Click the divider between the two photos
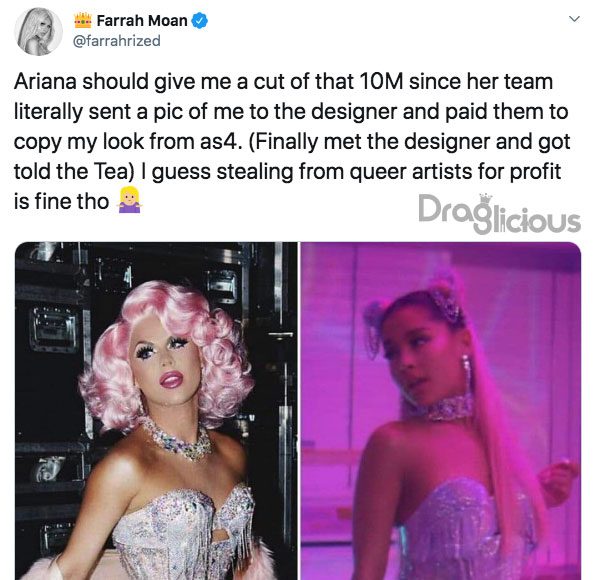Viewport: 596px width, 580px height. (299, 410)
